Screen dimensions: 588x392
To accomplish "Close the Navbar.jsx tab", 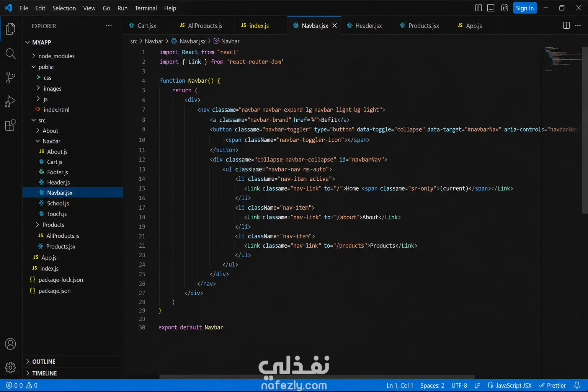I will [x=335, y=26].
